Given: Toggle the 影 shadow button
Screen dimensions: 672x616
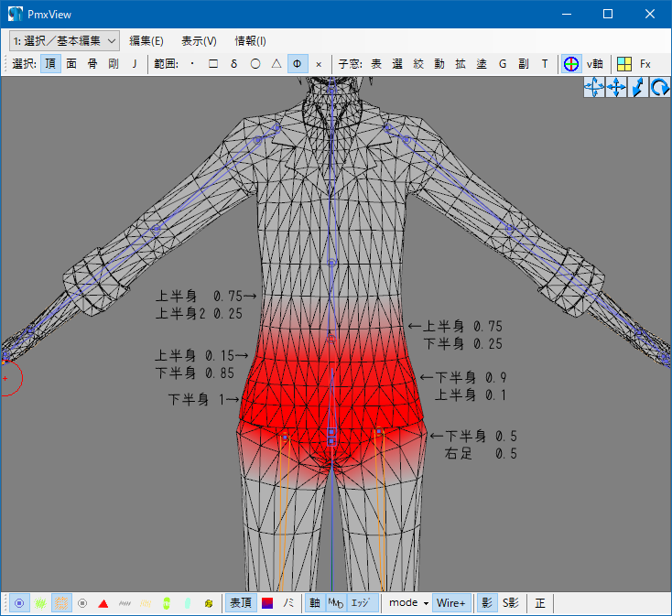Looking at the screenshot, I should [x=487, y=603].
